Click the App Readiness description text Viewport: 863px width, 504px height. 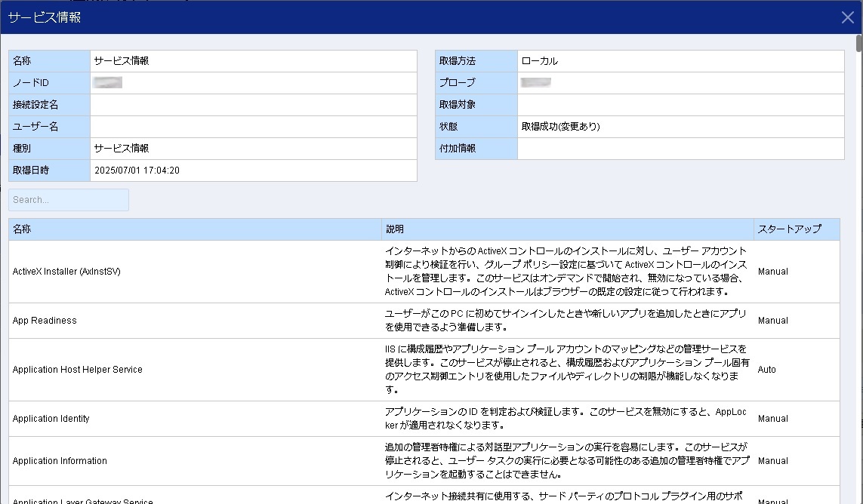point(566,320)
